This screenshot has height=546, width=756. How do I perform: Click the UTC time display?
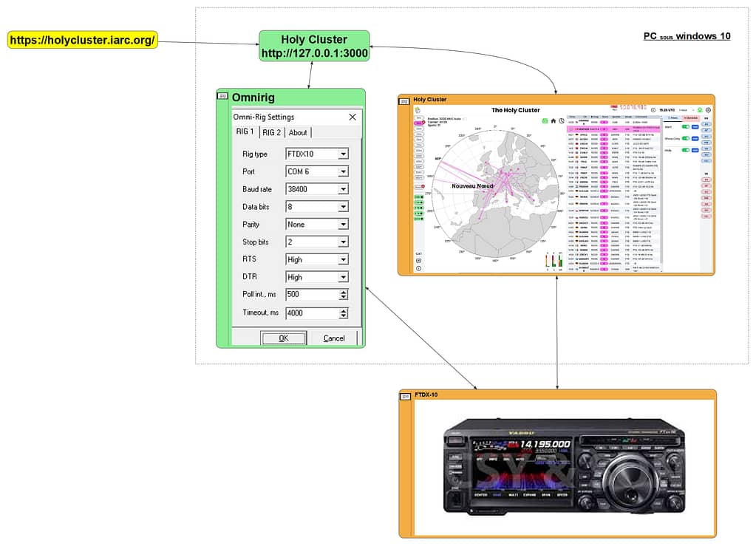pyautogui.click(x=667, y=110)
